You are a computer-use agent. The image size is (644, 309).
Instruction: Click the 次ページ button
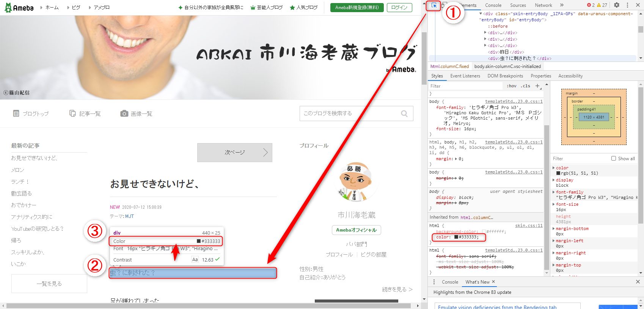pyautogui.click(x=235, y=153)
